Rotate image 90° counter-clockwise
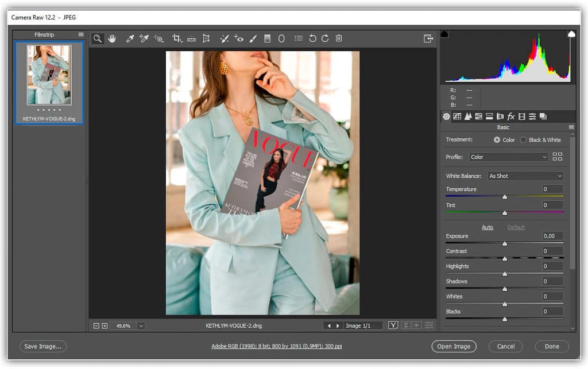This screenshot has width=588, height=369. (x=312, y=38)
